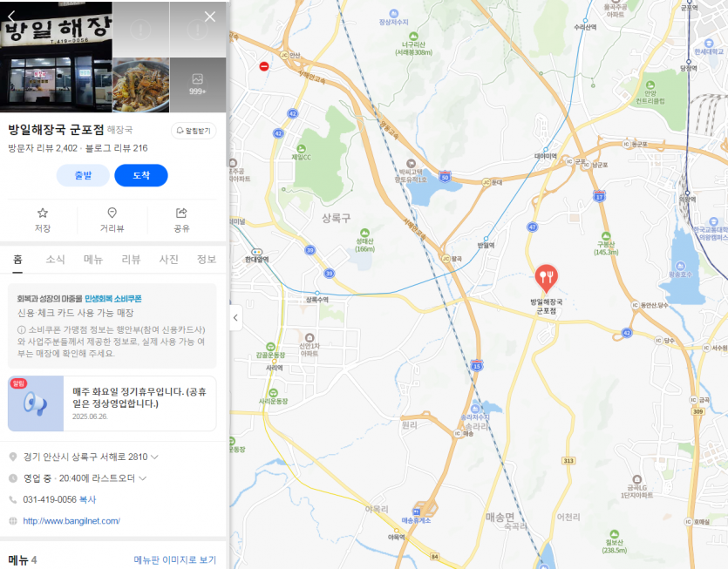Expand the address 서해로 2810 chevron
Image resolution: width=728 pixels, height=569 pixels.
pos(154,457)
